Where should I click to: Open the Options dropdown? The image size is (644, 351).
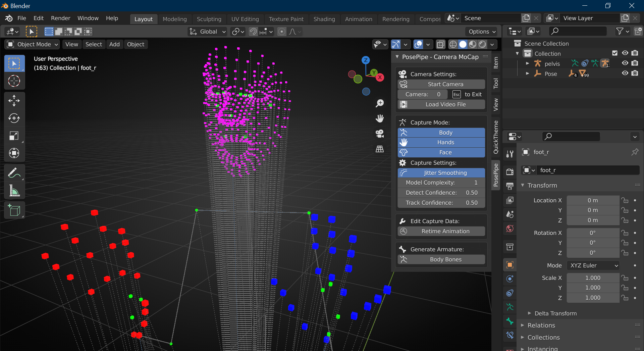point(482,32)
